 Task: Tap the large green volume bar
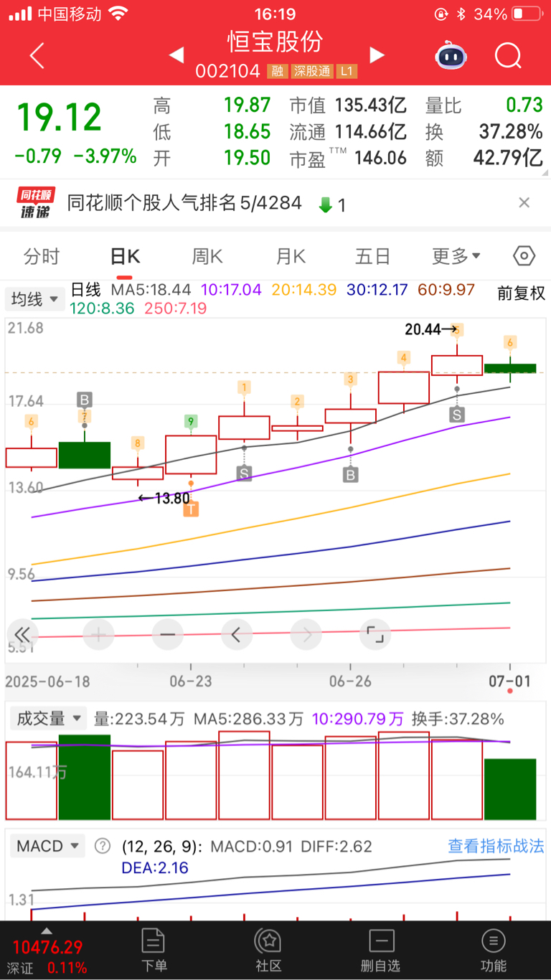[x=85, y=777]
